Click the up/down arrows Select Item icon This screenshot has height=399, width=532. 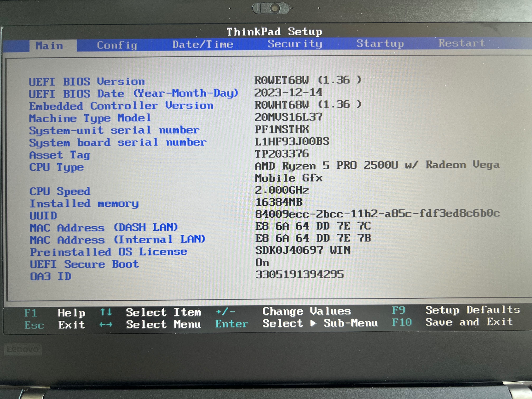[x=106, y=312]
